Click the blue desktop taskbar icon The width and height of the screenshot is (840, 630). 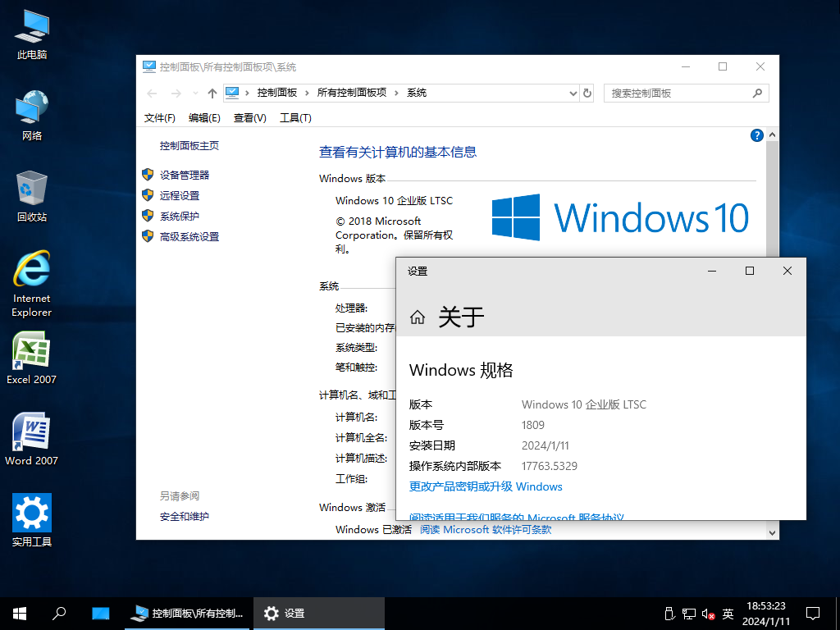[x=100, y=614]
